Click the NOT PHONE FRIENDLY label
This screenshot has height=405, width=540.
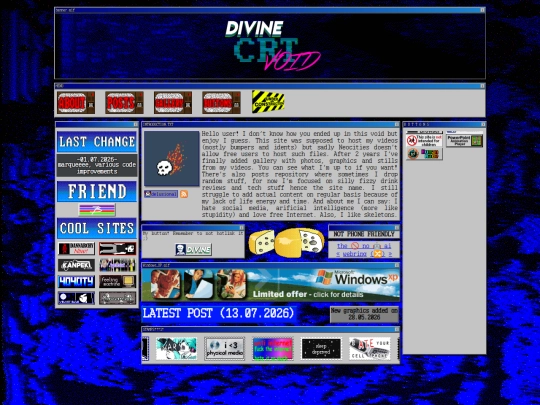(364, 234)
